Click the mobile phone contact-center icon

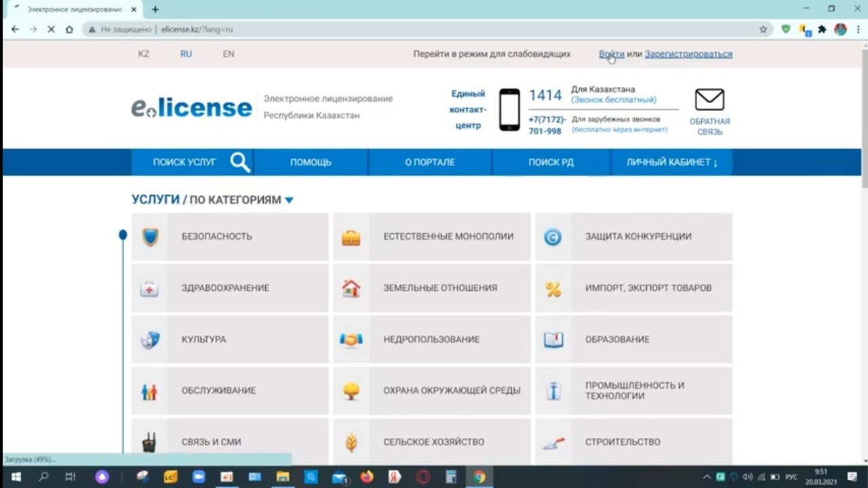(509, 110)
